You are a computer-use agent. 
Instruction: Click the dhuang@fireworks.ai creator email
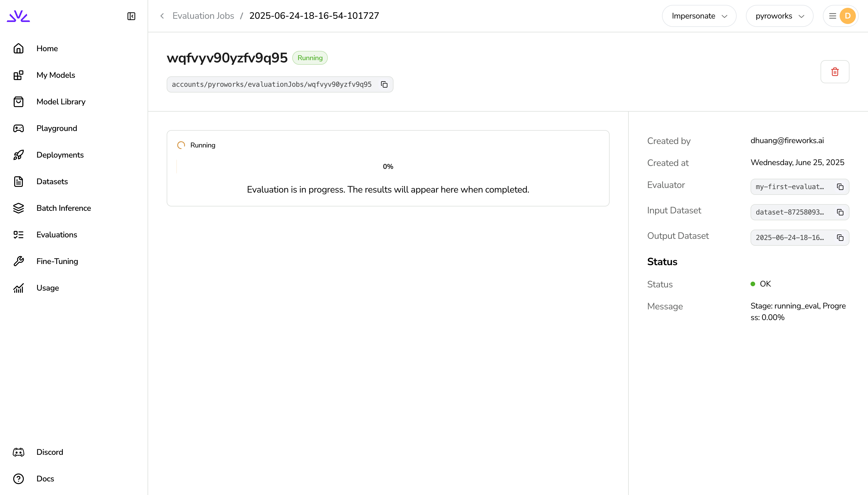coord(787,141)
